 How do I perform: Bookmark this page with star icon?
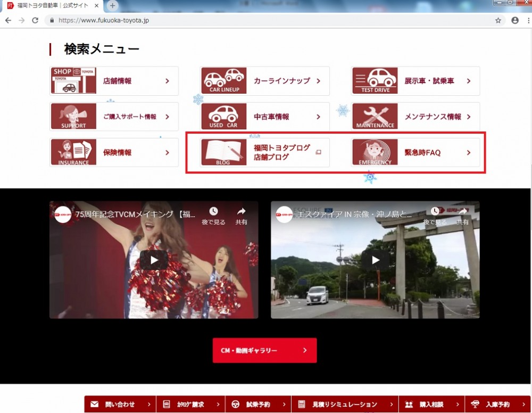pyautogui.click(x=498, y=20)
